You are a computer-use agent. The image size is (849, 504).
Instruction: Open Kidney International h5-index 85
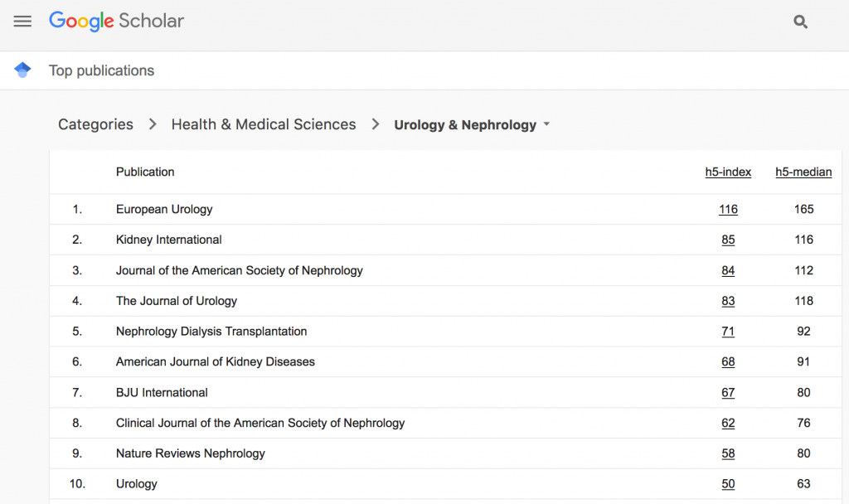pos(728,240)
